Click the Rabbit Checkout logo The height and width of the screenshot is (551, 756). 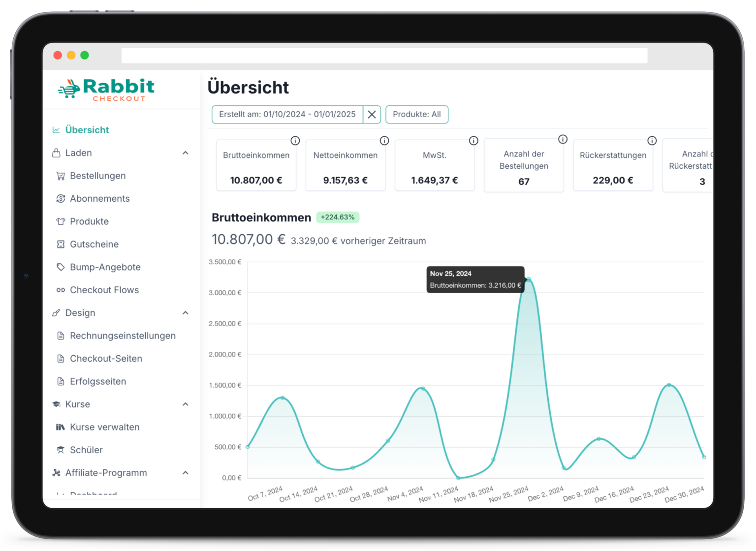pyautogui.click(x=106, y=90)
